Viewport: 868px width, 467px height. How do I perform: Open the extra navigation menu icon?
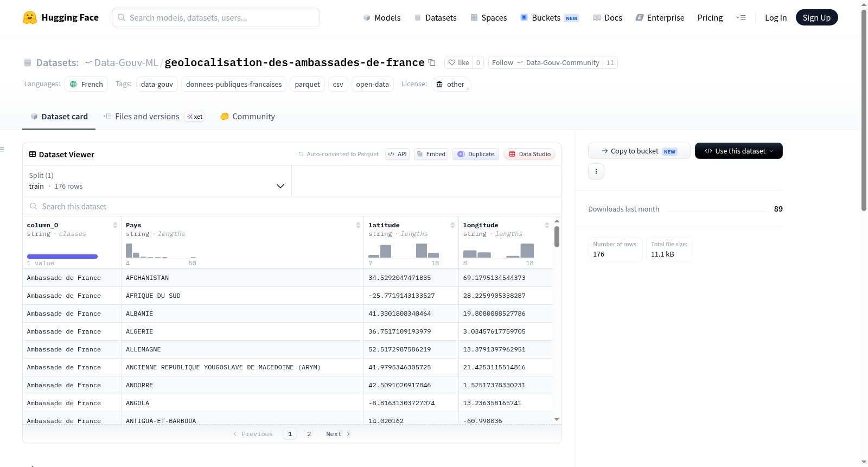tap(741, 17)
